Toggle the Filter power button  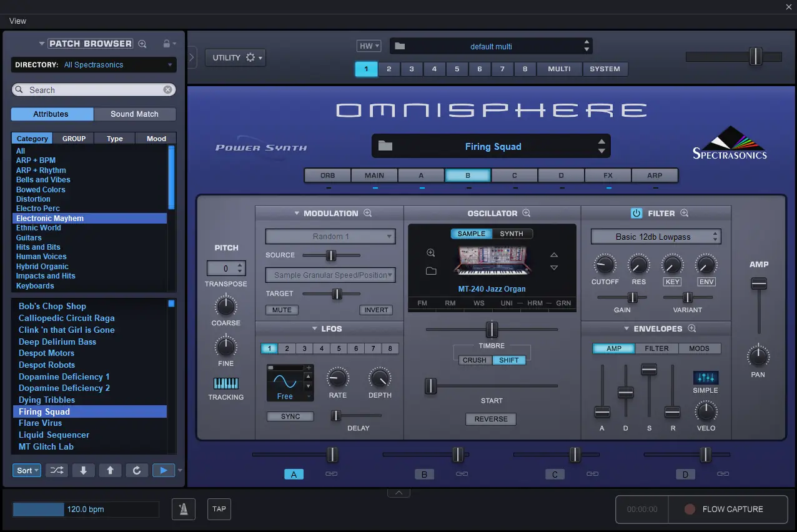coord(636,213)
